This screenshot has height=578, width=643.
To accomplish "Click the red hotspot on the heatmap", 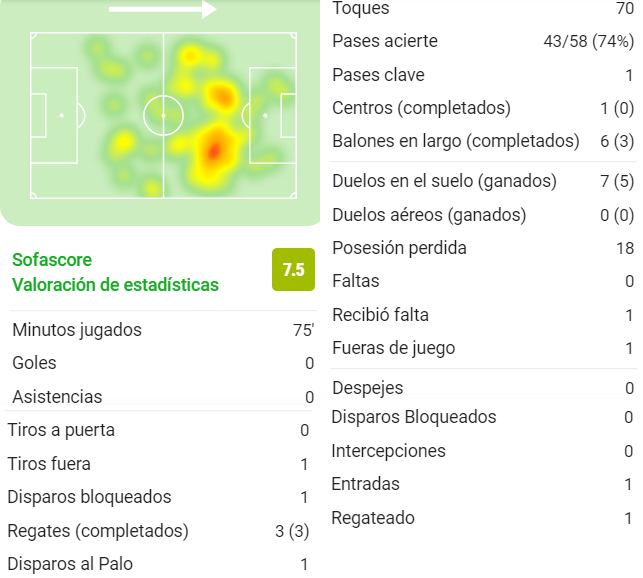I will click(x=214, y=150).
